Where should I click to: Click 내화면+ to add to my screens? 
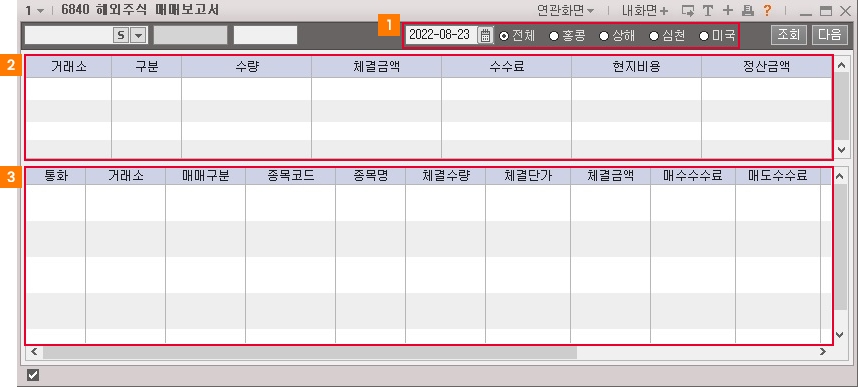point(645,10)
